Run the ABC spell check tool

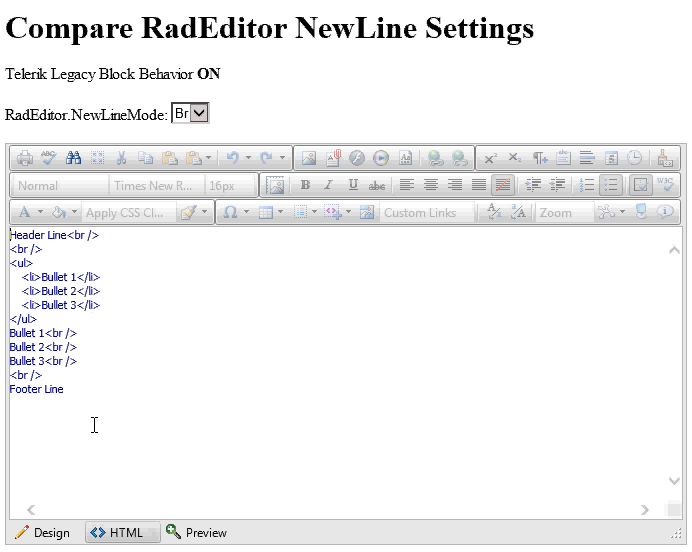tap(49, 158)
